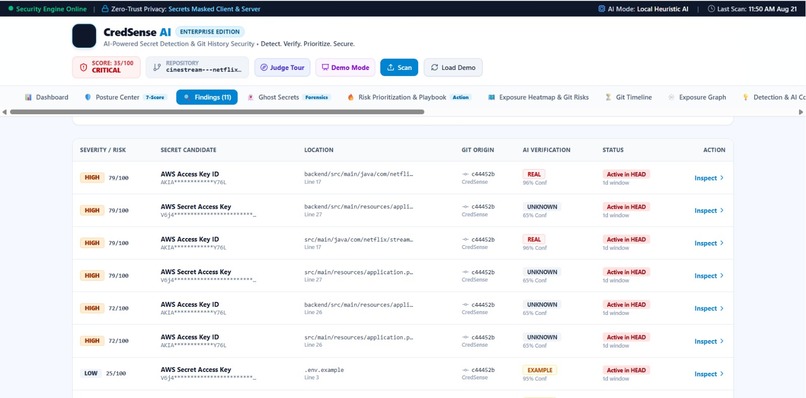Viewport: 806px width, 398px height.
Task: Switch to the Git Timeline tab
Action: (x=628, y=97)
